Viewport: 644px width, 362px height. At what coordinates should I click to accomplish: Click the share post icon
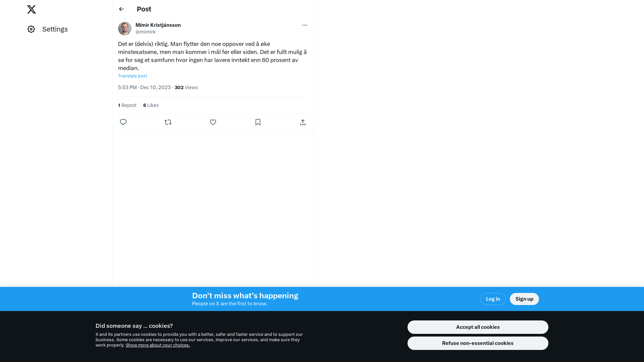[x=303, y=122]
